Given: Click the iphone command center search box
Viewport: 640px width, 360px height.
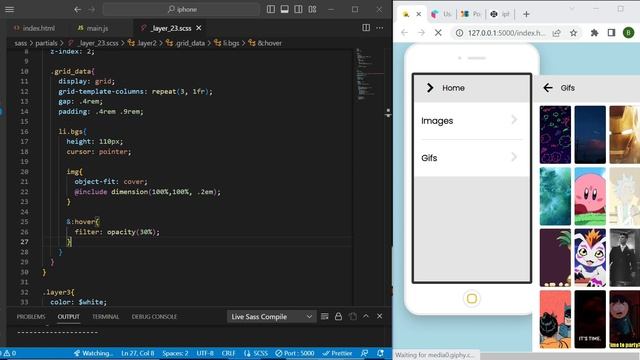Looking at the screenshot, I should click(181, 9).
